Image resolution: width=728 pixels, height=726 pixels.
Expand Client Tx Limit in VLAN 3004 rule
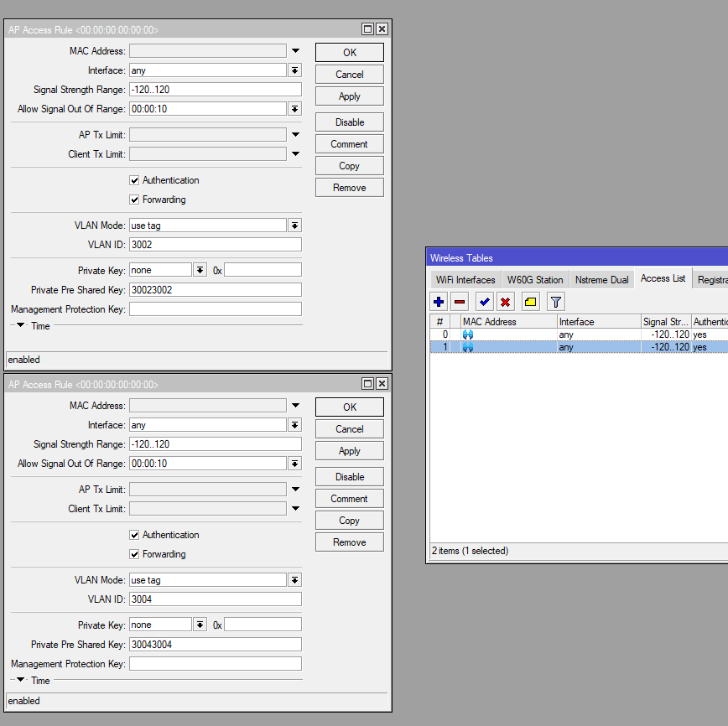coord(296,508)
